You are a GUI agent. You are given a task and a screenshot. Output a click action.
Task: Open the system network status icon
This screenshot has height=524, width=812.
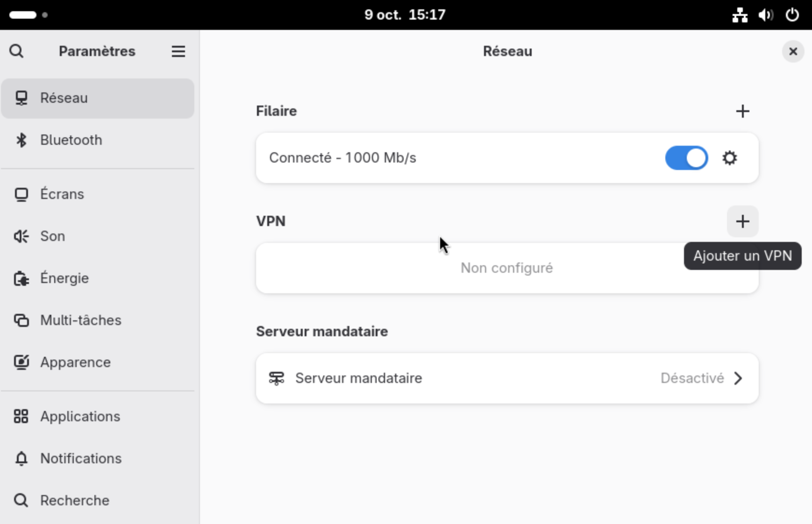point(740,15)
